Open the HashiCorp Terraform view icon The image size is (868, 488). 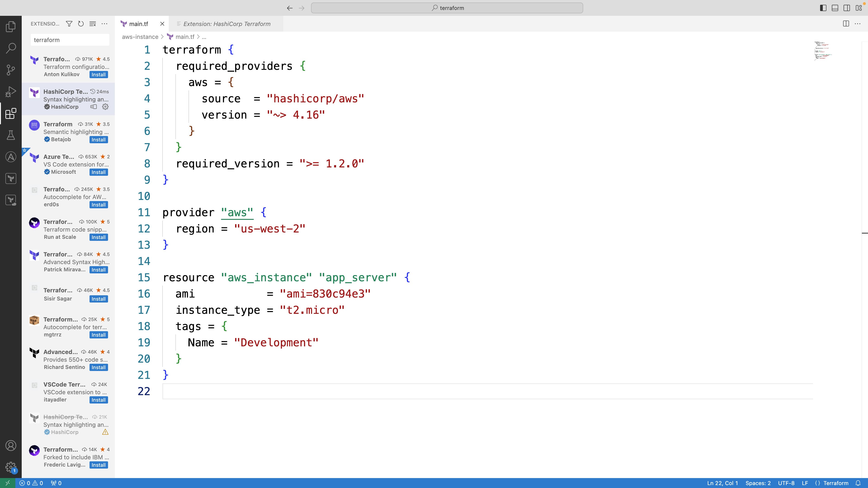[11, 178]
